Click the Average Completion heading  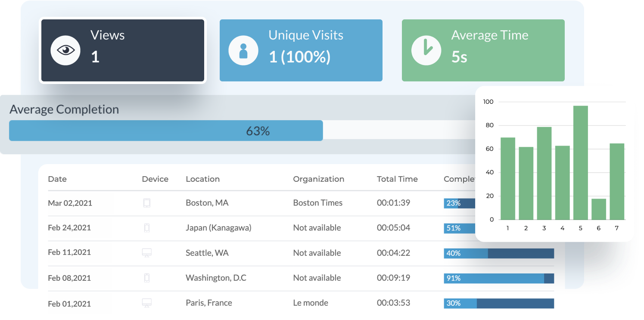pos(64,109)
